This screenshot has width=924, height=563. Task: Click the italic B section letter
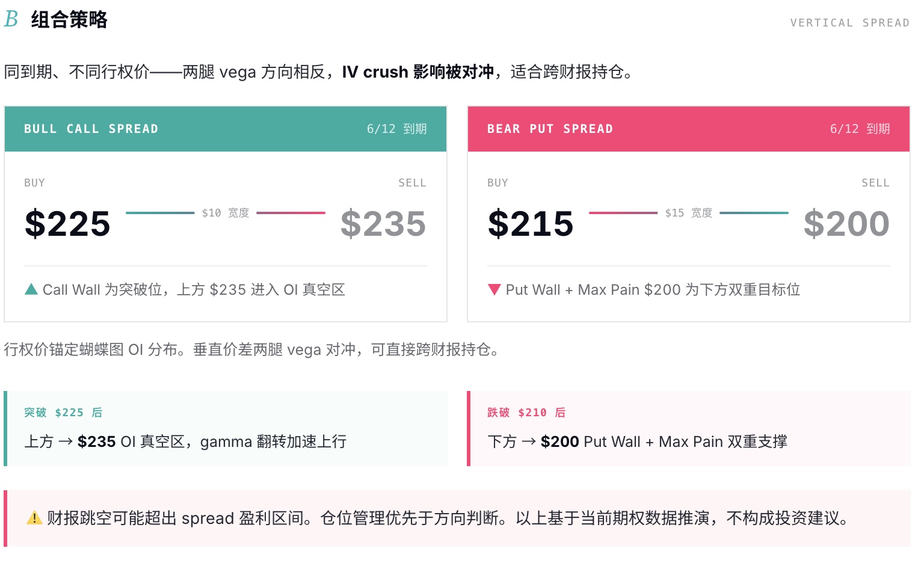click(x=11, y=19)
